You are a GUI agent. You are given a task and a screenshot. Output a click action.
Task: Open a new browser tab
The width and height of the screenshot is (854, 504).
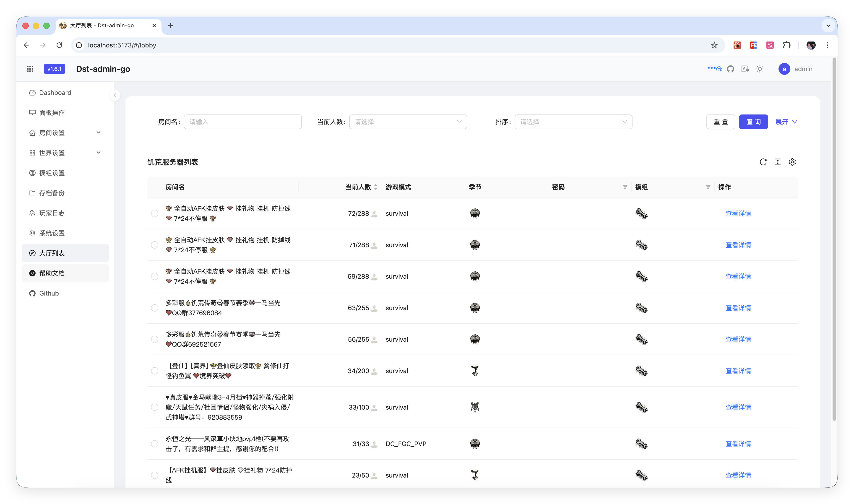click(171, 26)
